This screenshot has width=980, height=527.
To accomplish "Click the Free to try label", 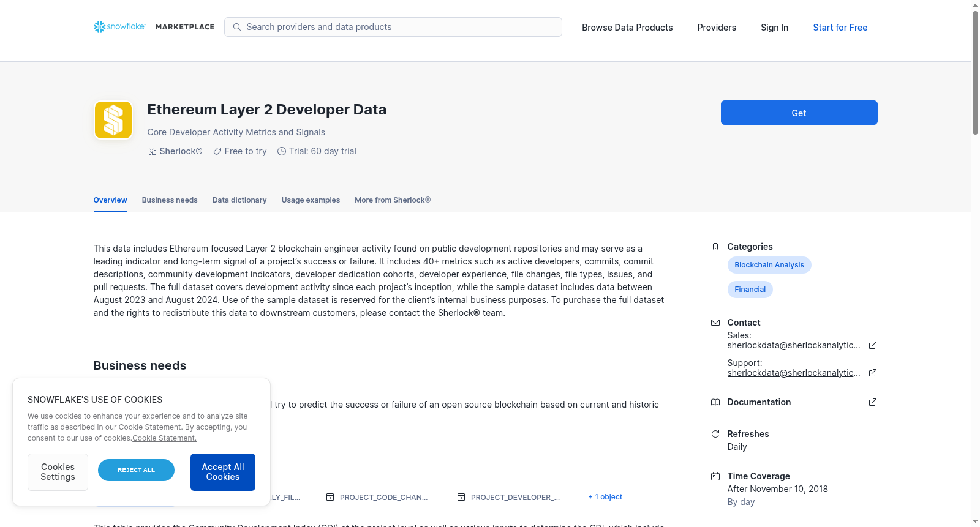I will coord(246,151).
